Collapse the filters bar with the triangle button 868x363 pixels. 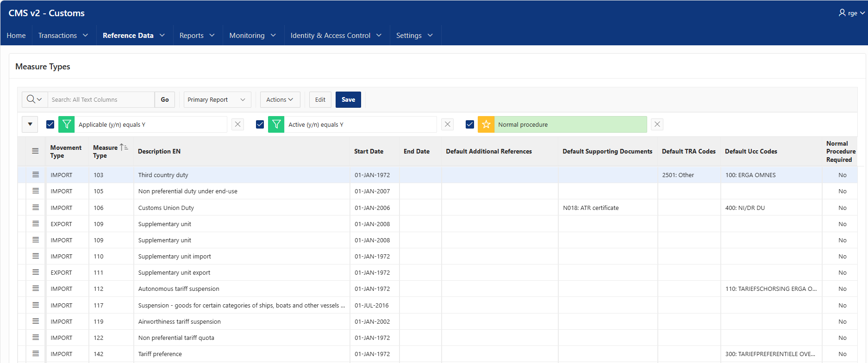coord(30,124)
